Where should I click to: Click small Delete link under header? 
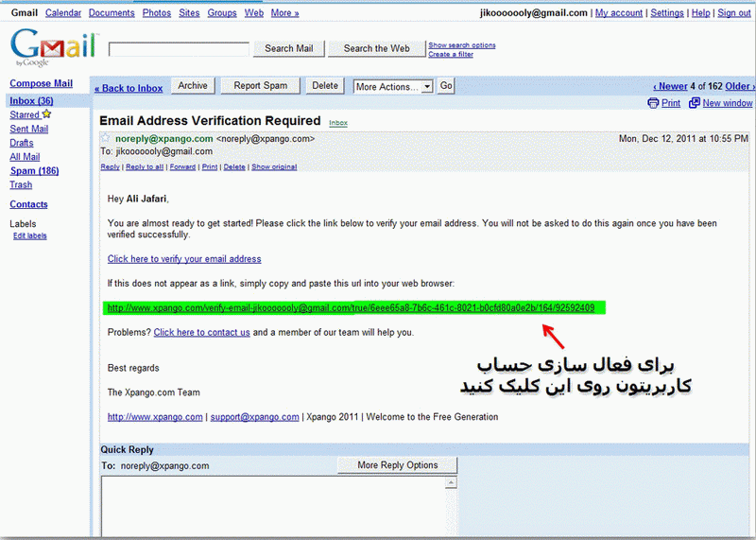point(234,167)
